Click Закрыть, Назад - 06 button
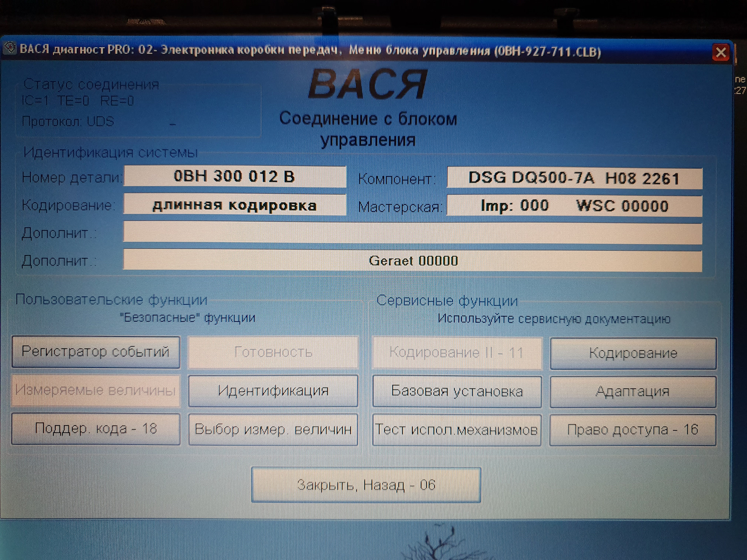 coord(366,485)
